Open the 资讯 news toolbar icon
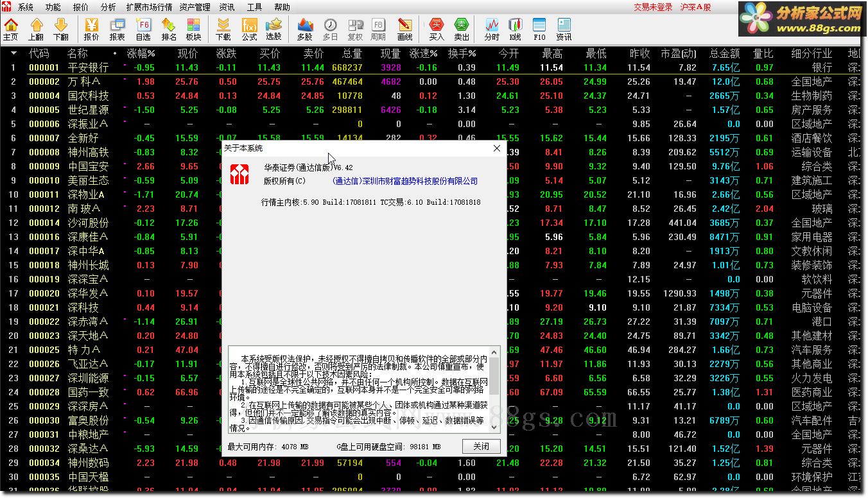868x498 pixels. click(564, 30)
